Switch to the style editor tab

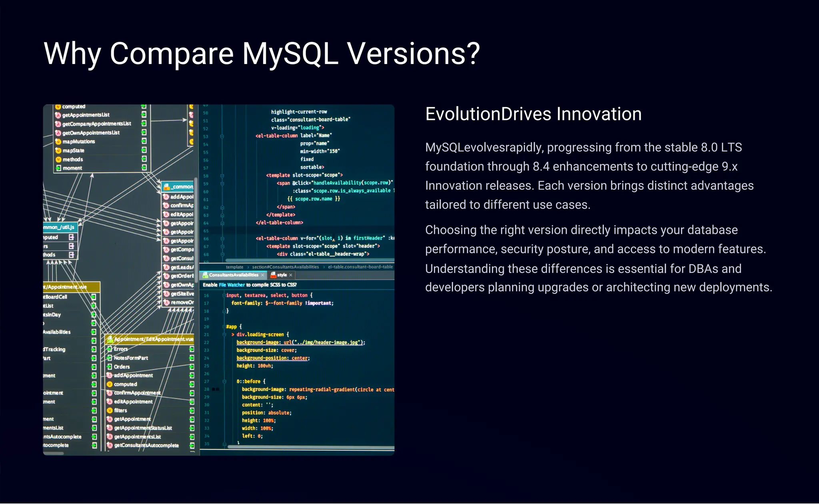[282, 275]
